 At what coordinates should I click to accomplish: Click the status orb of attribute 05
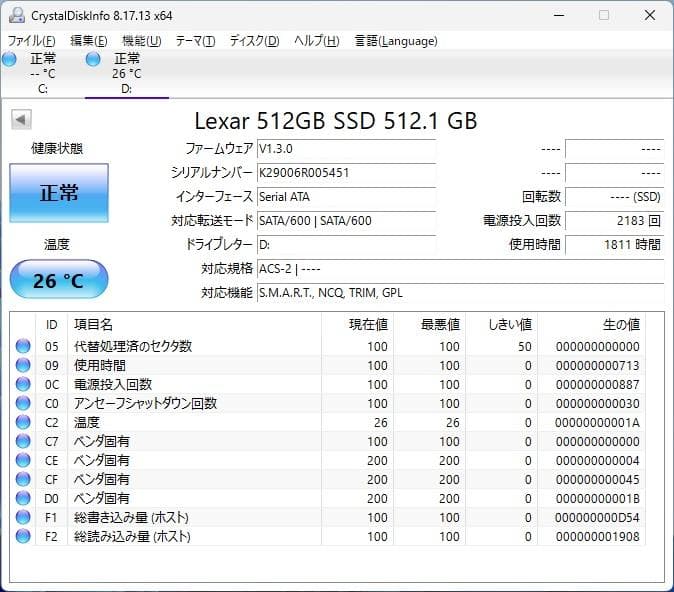[x=23, y=346]
